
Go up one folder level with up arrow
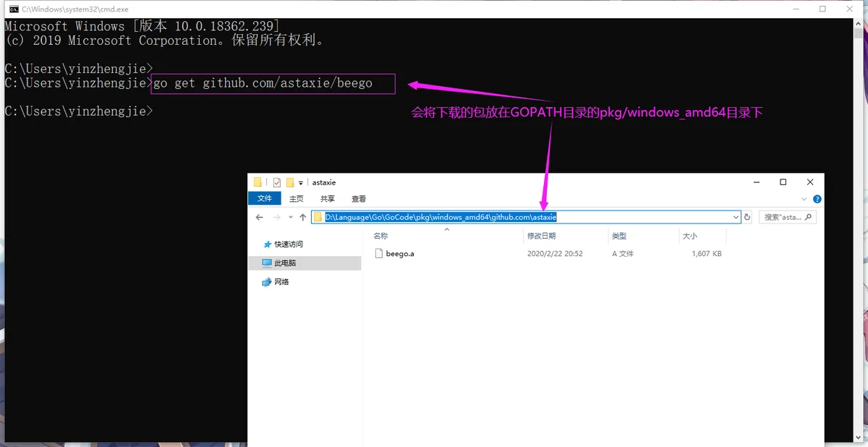tap(302, 217)
